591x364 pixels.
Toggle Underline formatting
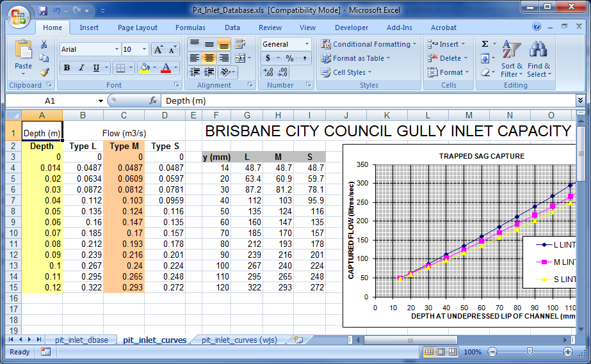tap(96, 68)
